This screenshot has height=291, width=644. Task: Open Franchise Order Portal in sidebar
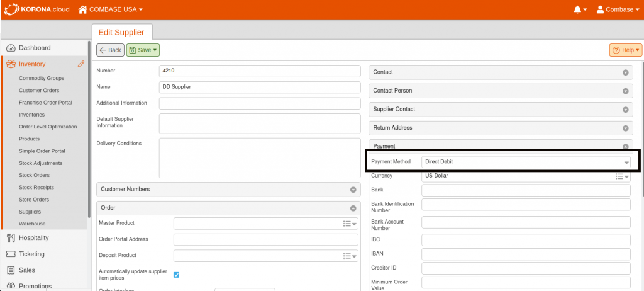click(x=45, y=103)
